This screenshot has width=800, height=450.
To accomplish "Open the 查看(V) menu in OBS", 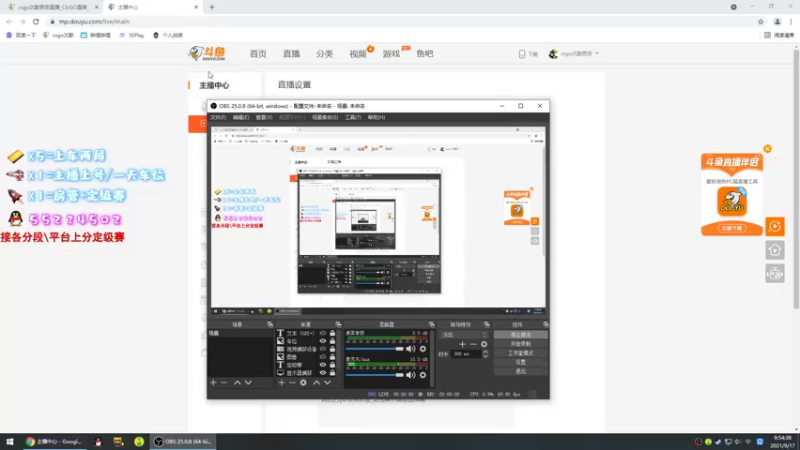I will click(x=264, y=117).
